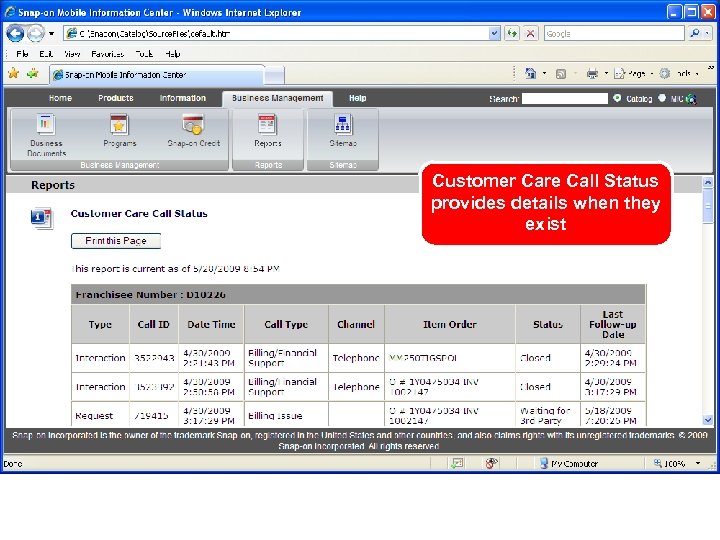Viewport: 720px width, 540px height.
Task: Click the Google search box in toolbar
Action: [614, 34]
